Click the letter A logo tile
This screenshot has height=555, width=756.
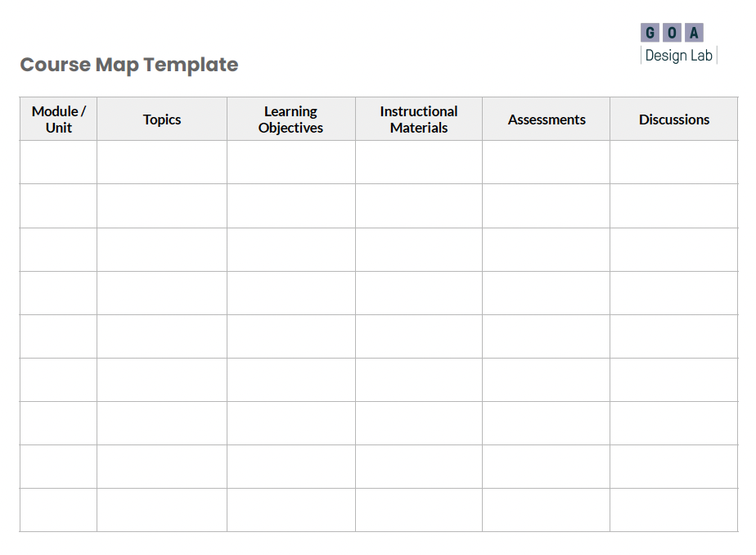694,33
